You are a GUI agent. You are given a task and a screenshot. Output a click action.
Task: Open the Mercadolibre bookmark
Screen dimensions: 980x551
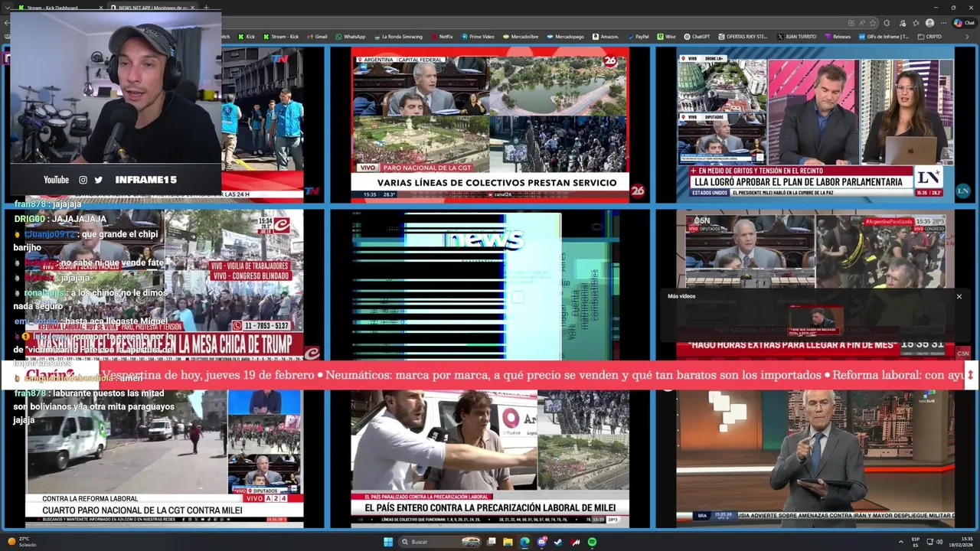pos(520,36)
